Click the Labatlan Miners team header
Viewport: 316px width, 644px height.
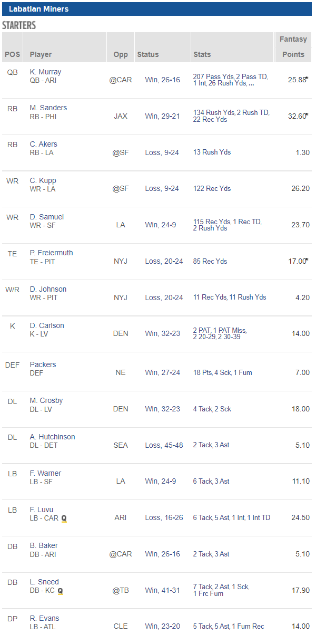tap(38, 9)
